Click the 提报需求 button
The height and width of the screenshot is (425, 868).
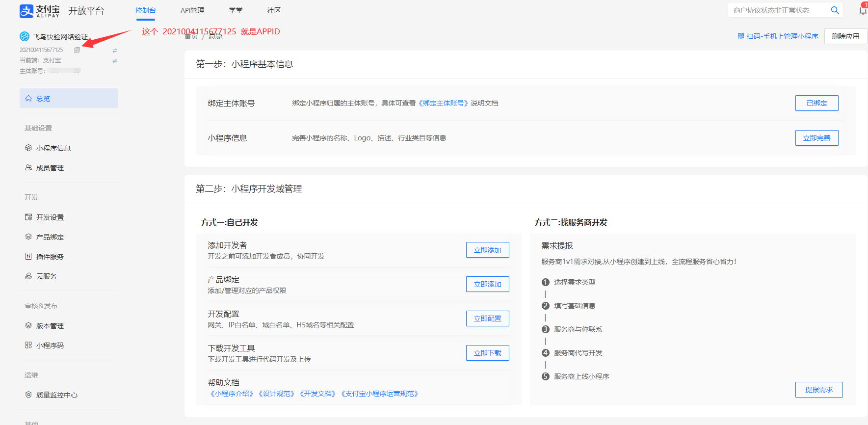click(819, 390)
